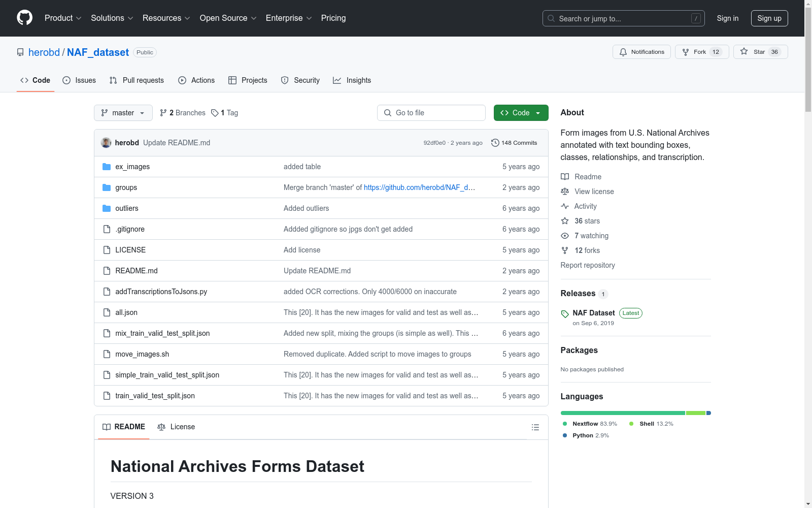
Task: Click the Fork button
Action: click(702, 52)
